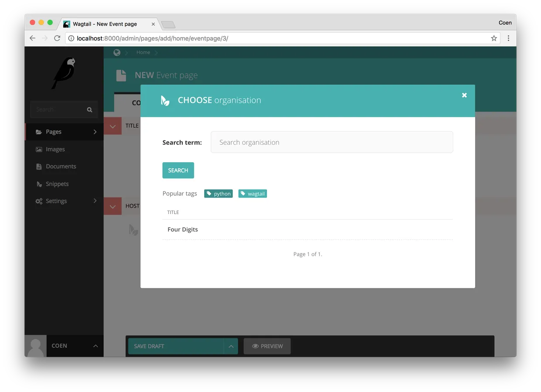Collapse the TITLE field section
Viewport: 541px width, 392px height.
(113, 126)
